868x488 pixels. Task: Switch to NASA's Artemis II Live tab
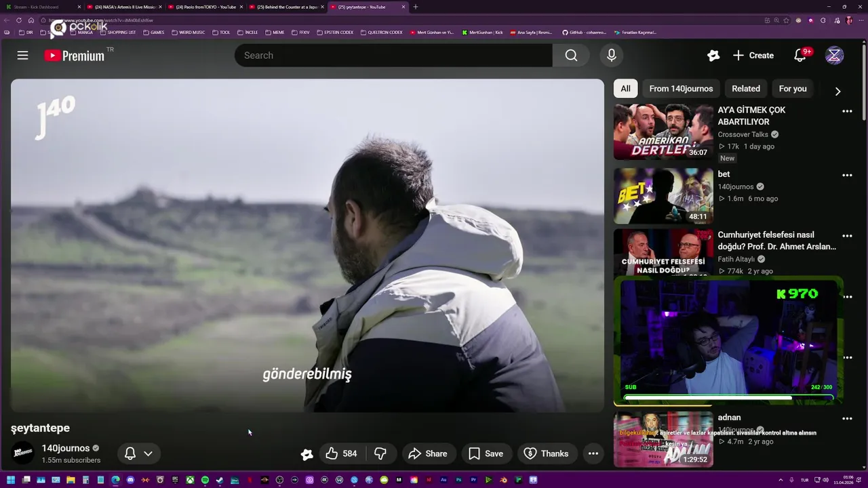125,7
